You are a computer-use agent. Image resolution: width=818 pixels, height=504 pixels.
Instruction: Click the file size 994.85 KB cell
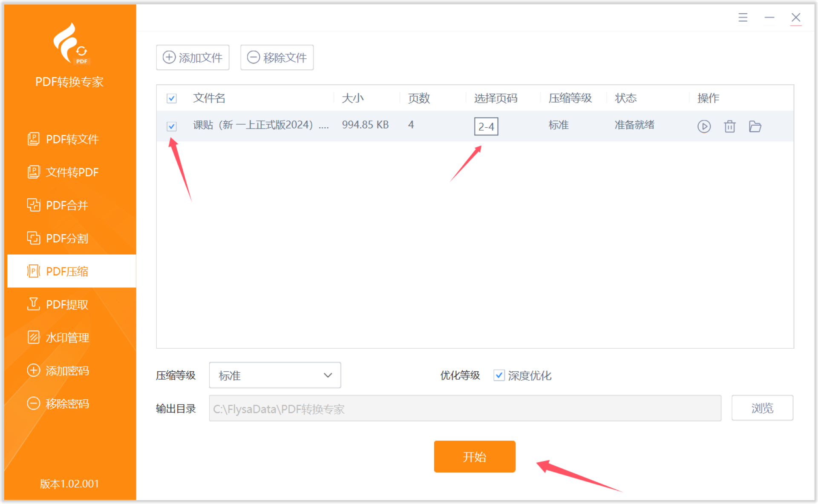365,125
